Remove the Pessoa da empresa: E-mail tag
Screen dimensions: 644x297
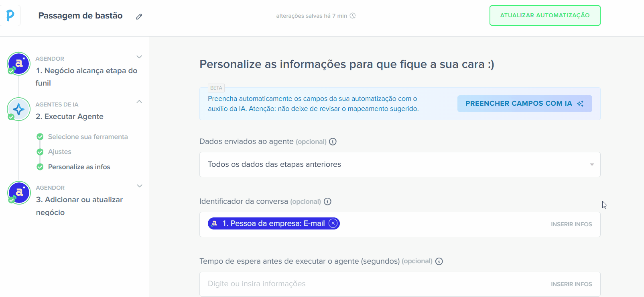point(333,223)
